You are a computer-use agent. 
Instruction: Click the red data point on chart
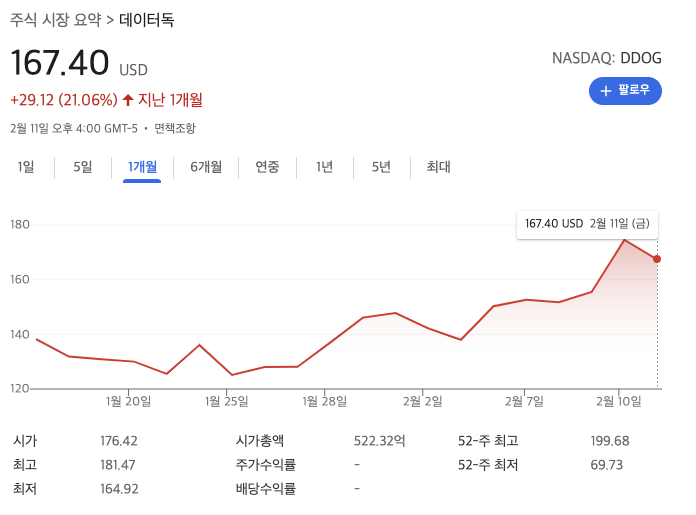point(656,259)
